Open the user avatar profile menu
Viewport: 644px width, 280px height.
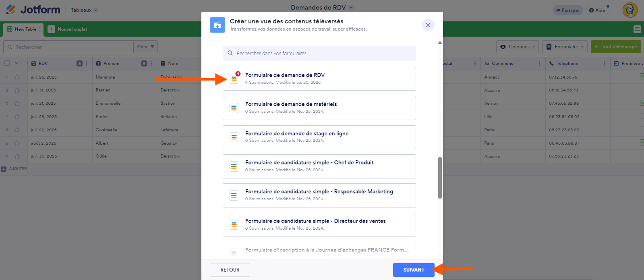pyautogui.click(x=630, y=10)
